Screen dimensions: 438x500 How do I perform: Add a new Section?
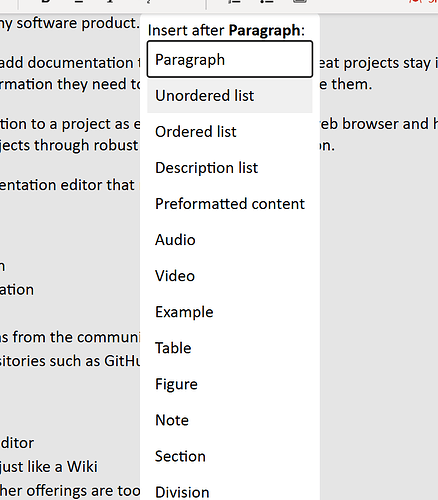point(230,456)
